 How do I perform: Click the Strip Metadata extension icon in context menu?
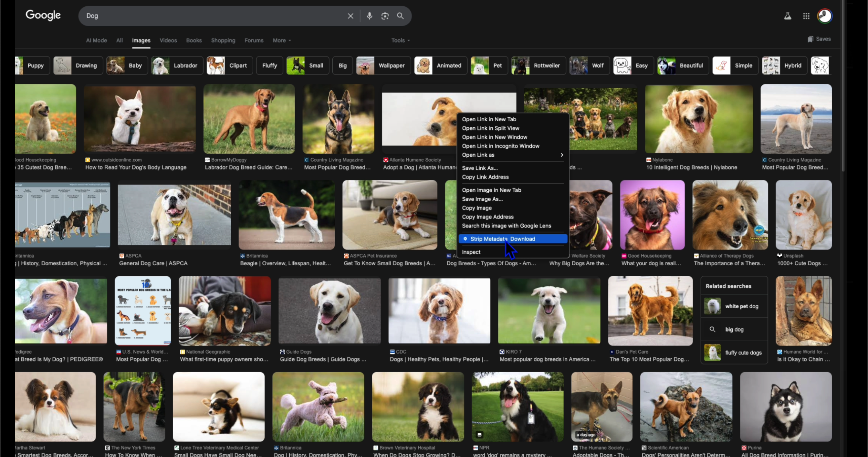point(465,239)
